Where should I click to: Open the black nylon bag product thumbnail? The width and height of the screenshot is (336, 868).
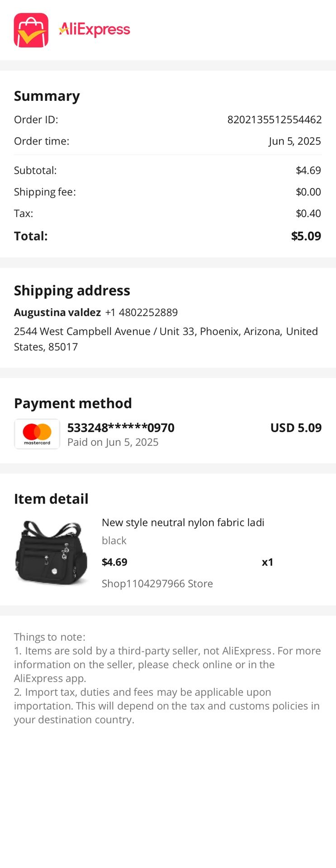tap(51, 552)
